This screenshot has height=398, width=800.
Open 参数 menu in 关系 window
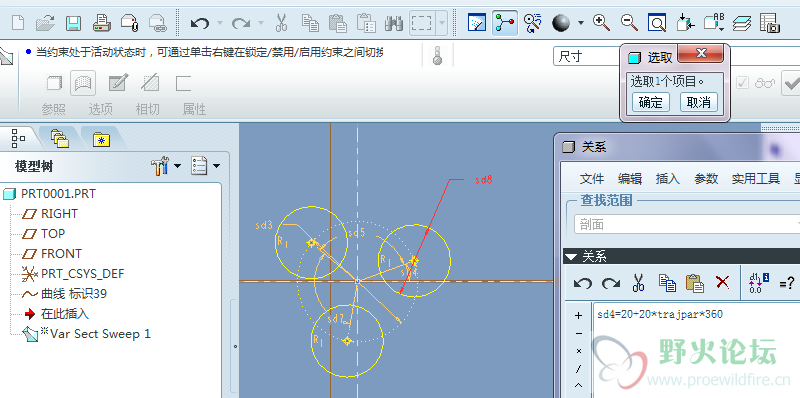coord(706,179)
